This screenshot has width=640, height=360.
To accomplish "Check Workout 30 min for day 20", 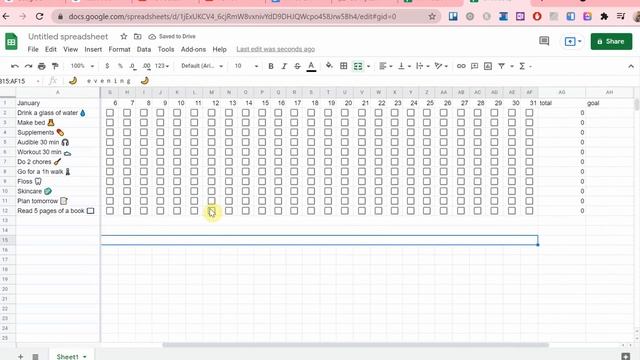I will [x=345, y=152].
